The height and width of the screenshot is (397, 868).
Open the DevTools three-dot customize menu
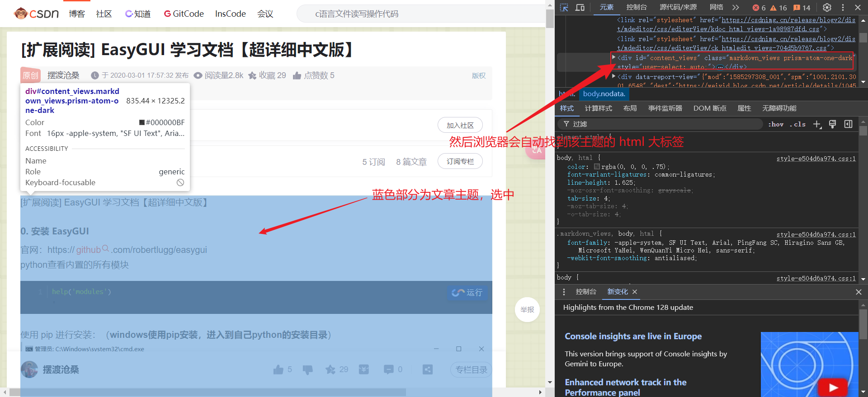point(843,7)
